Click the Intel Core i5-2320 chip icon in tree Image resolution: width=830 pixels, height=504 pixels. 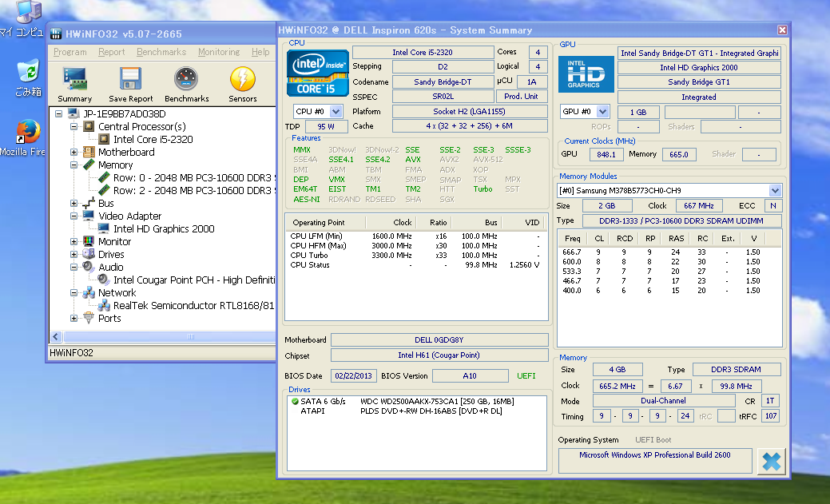[105, 139]
